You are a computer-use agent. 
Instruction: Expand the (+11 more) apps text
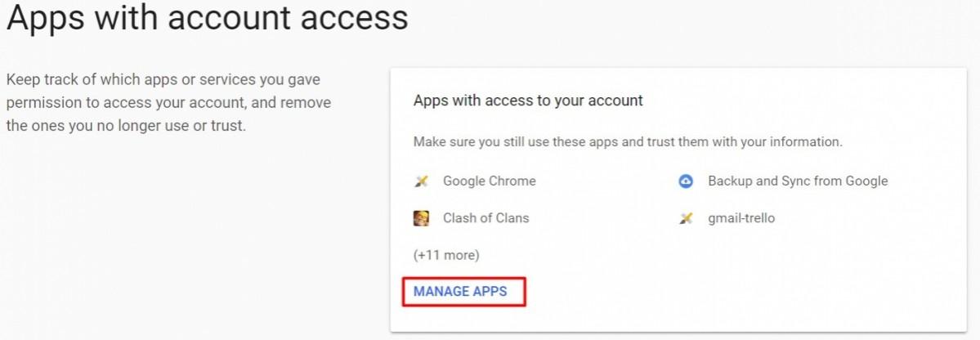[x=446, y=255]
